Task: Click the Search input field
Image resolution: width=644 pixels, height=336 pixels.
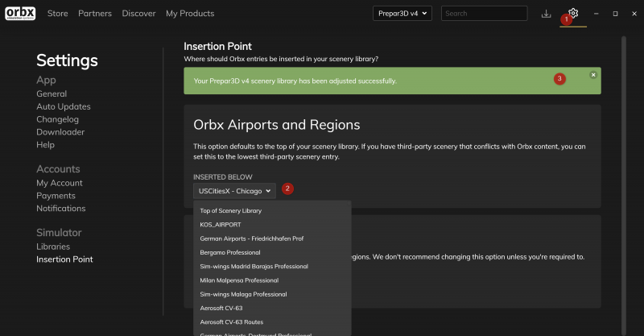Action: [485, 13]
